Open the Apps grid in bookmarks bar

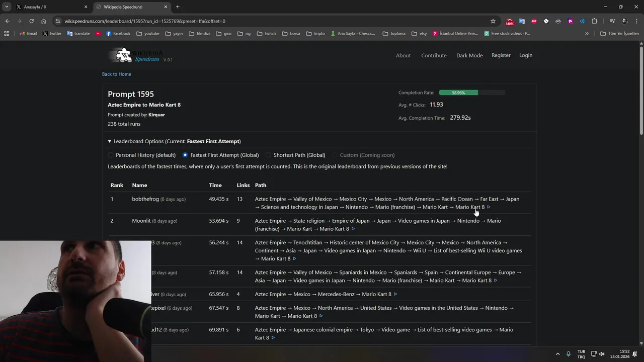point(7,34)
